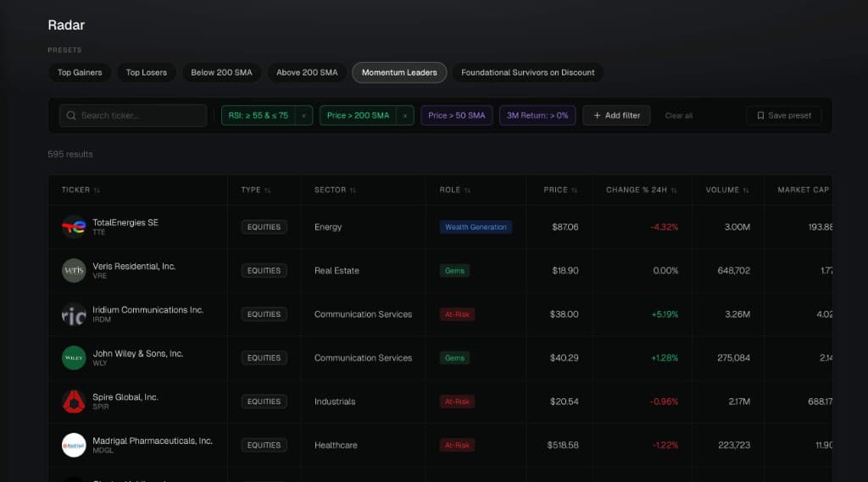
Task: Open Iridium Communications Inc. name
Action: 147,310
